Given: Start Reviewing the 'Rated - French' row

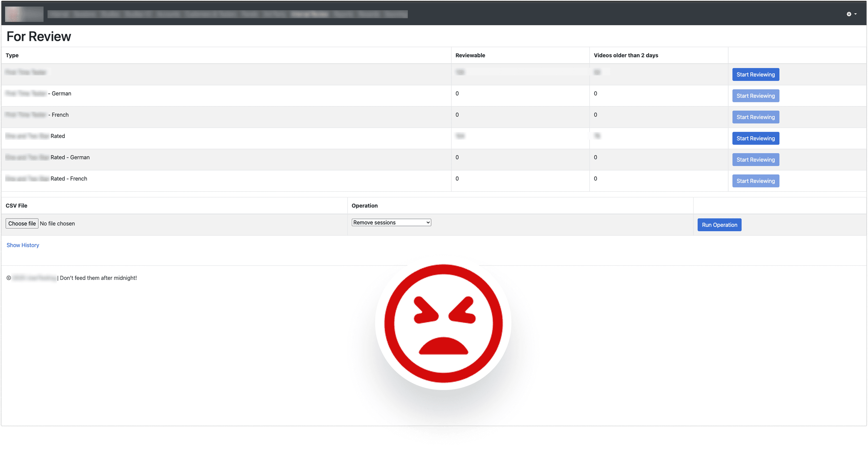Looking at the screenshot, I should pyautogui.click(x=756, y=181).
